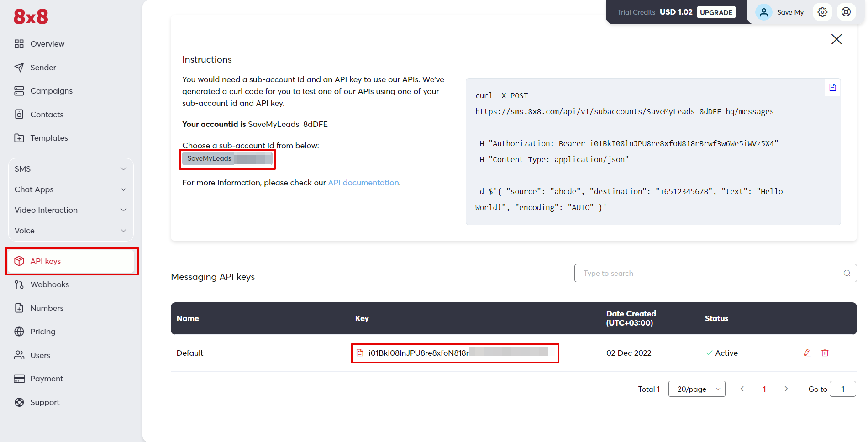Click the Campaigns stack icon
The width and height of the screenshot is (868, 442).
pyautogui.click(x=19, y=91)
